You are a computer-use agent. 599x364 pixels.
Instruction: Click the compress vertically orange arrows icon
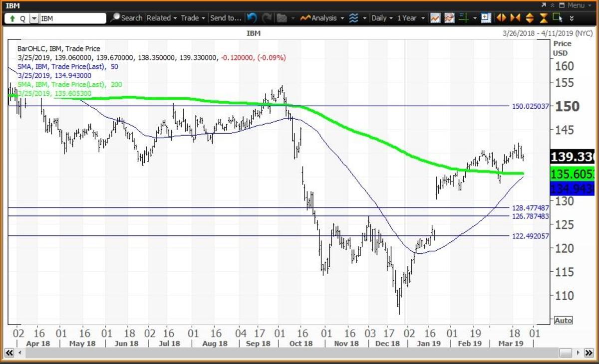point(544,18)
